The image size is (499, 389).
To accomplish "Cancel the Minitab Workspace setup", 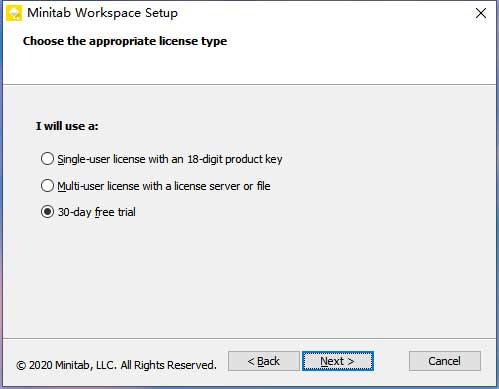I will point(445,361).
